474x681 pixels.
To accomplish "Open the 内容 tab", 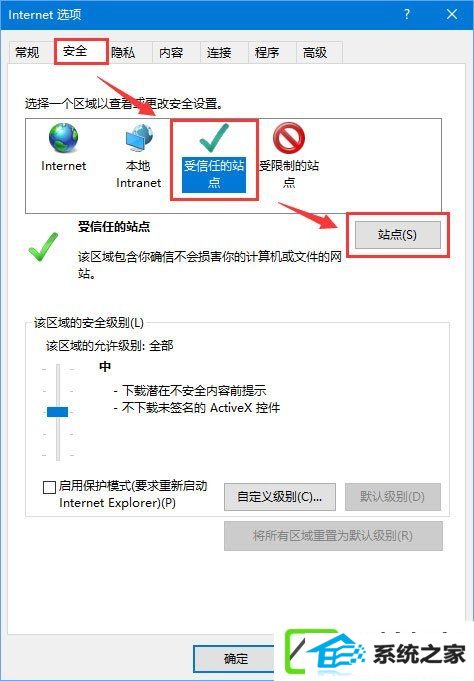I will [171, 53].
